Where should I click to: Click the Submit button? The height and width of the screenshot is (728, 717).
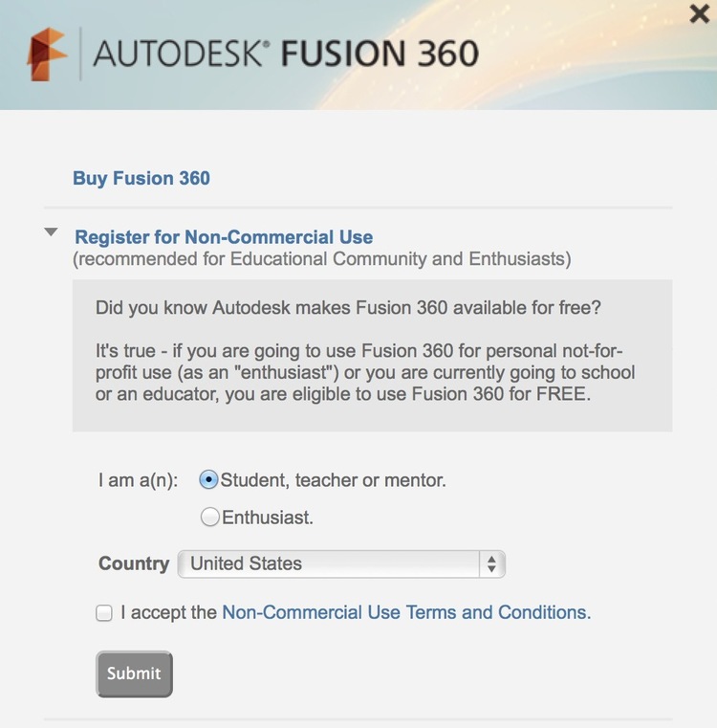click(134, 673)
